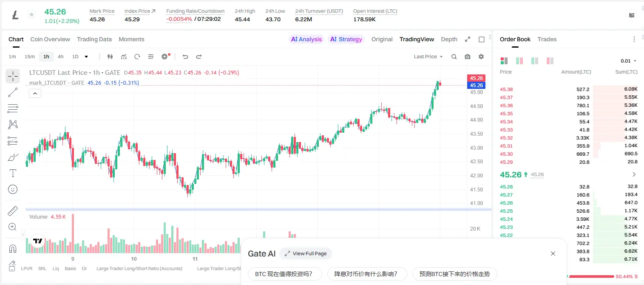Switch to the Trades tab
This screenshot has width=644, height=285.
pos(547,39)
